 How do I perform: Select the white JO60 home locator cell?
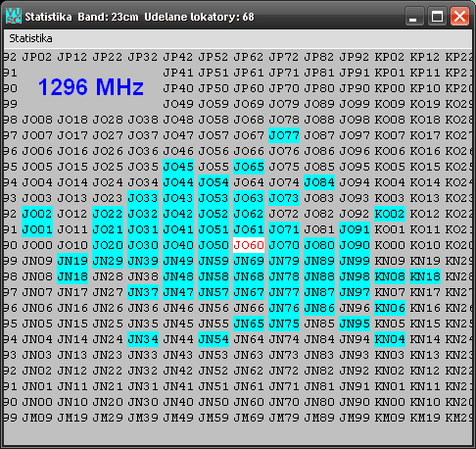pos(249,245)
